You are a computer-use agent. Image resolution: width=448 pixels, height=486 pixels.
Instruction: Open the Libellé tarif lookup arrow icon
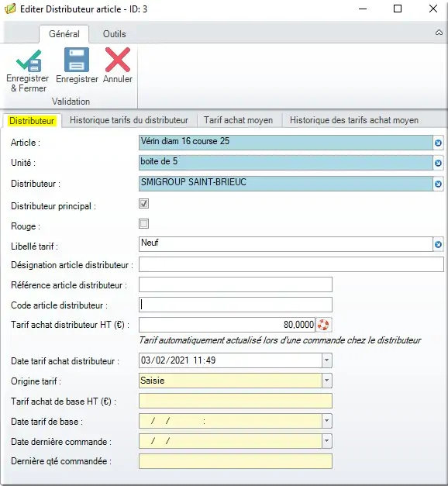[x=438, y=244]
